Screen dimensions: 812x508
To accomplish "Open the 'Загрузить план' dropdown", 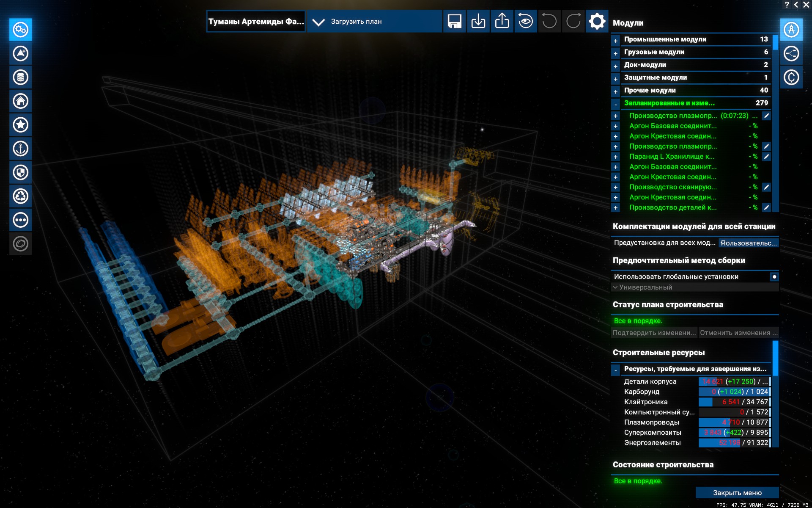I will (x=374, y=22).
